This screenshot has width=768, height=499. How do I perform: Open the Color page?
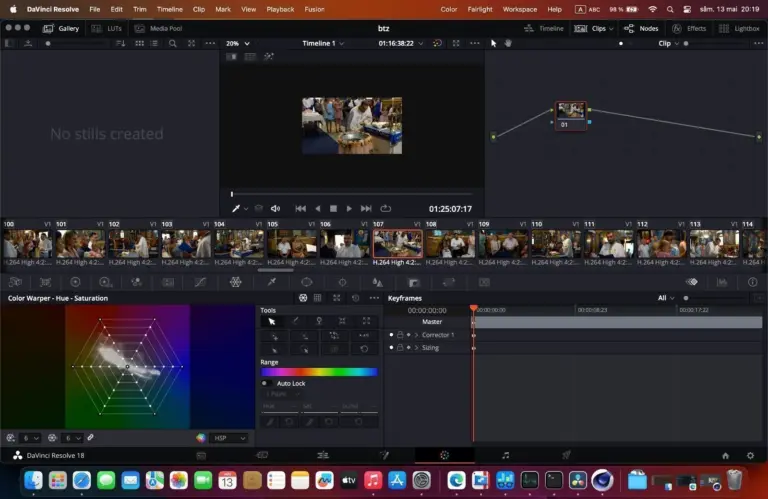tap(444, 455)
